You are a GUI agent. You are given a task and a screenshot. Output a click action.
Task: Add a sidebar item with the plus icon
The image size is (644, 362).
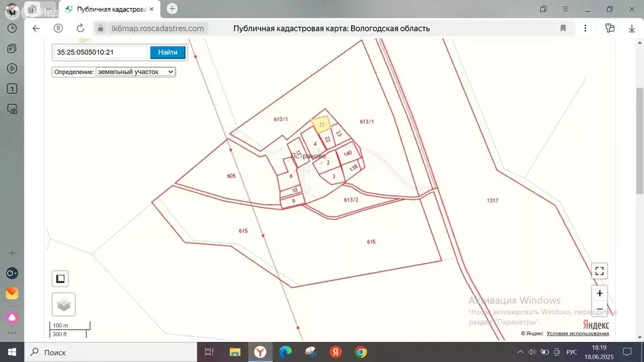coord(12,253)
